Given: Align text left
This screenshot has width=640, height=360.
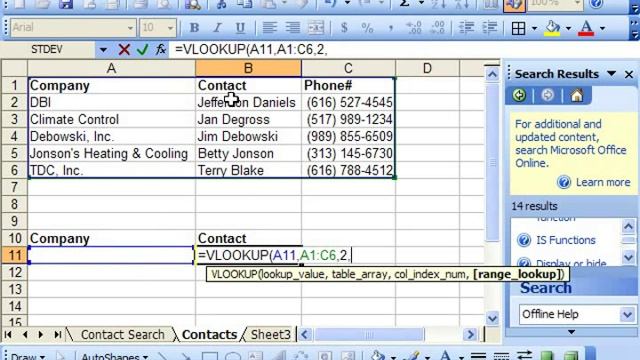Looking at the screenshot, I should click(269, 28).
